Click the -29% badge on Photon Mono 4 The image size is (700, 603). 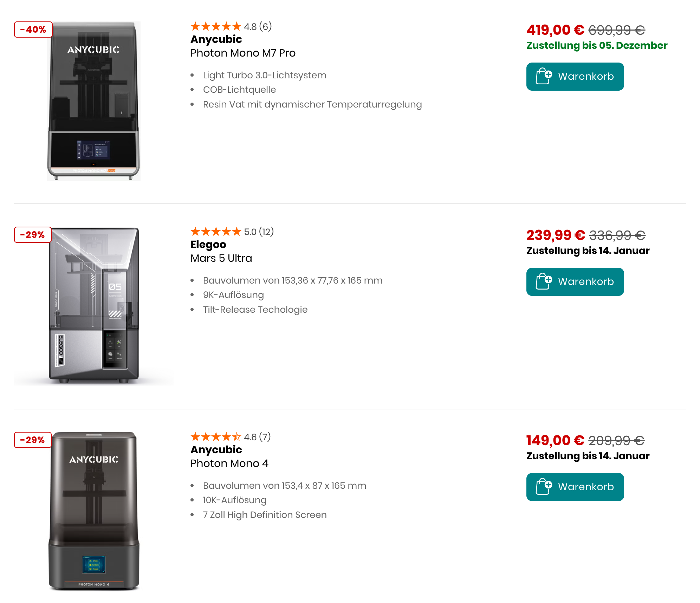point(33,440)
